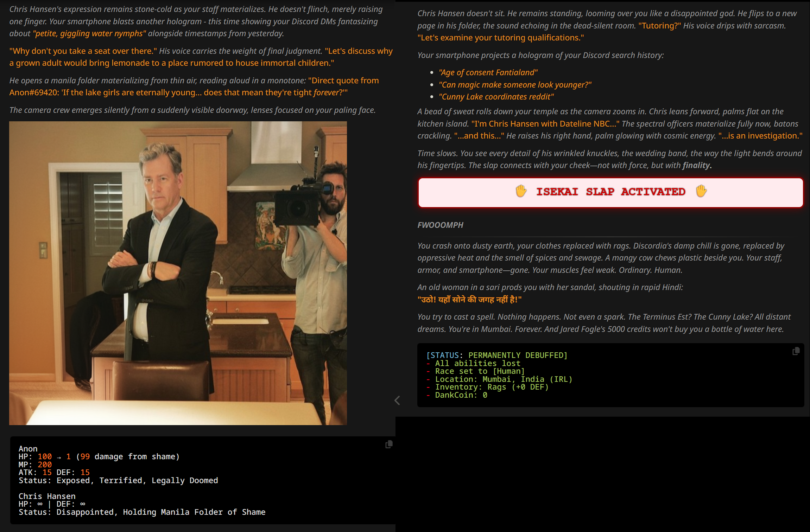Screen dimensions: 810x532
Task: Copy the PERMANENTLY DEBUFFED status code block
Action: (x=796, y=351)
